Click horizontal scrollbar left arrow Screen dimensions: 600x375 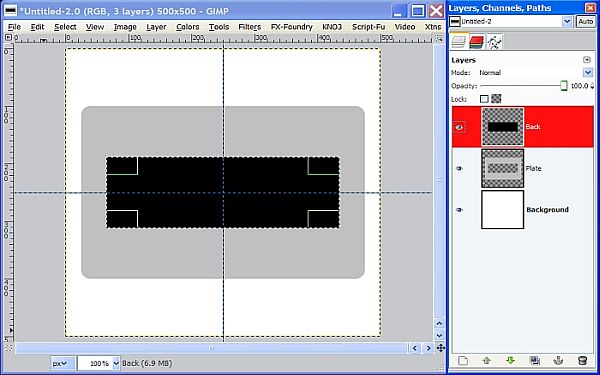415,348
